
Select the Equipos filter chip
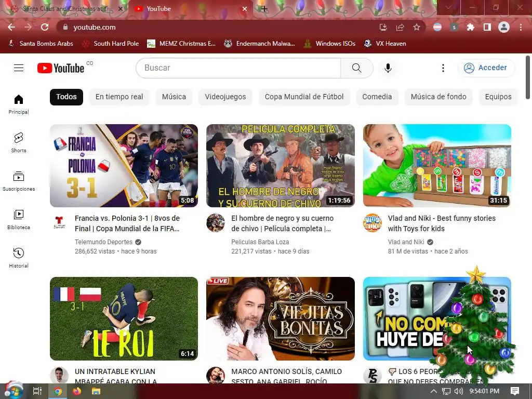498,97
